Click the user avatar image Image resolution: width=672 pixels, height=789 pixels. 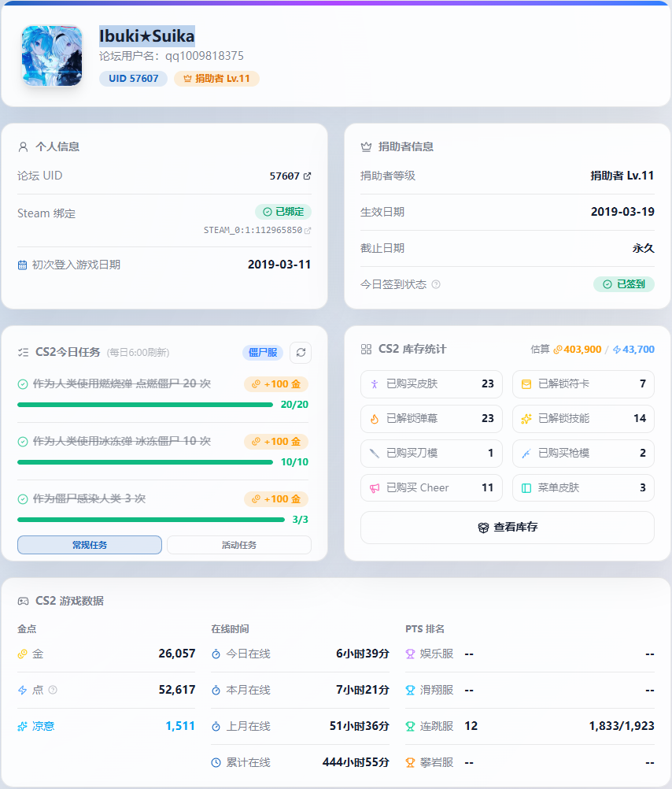point(52,56)
